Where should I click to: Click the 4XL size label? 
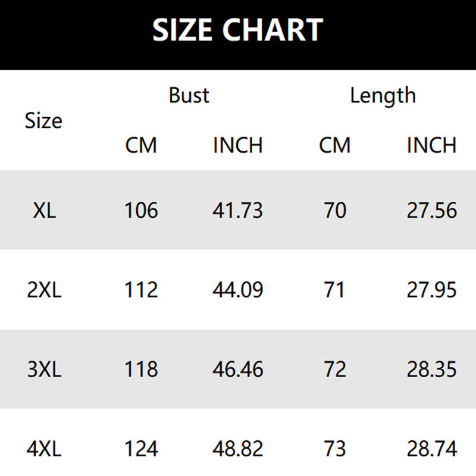44,449
